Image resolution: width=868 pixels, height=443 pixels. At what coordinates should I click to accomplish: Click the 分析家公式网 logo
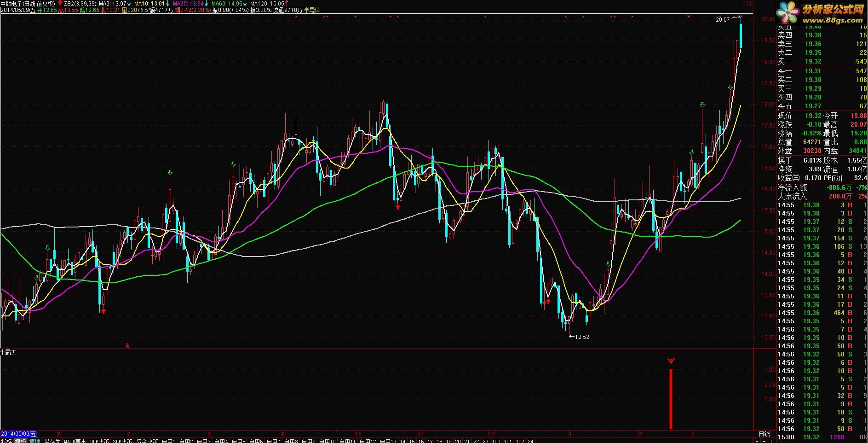(x=820, y=13)
